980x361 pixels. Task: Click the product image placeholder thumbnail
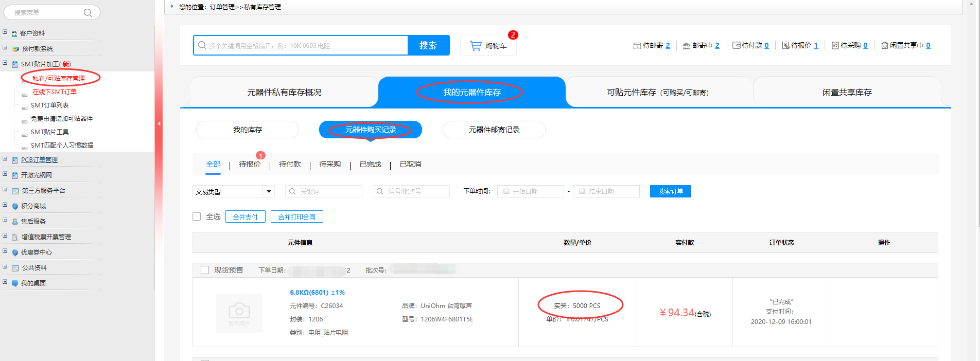point(239,313)
